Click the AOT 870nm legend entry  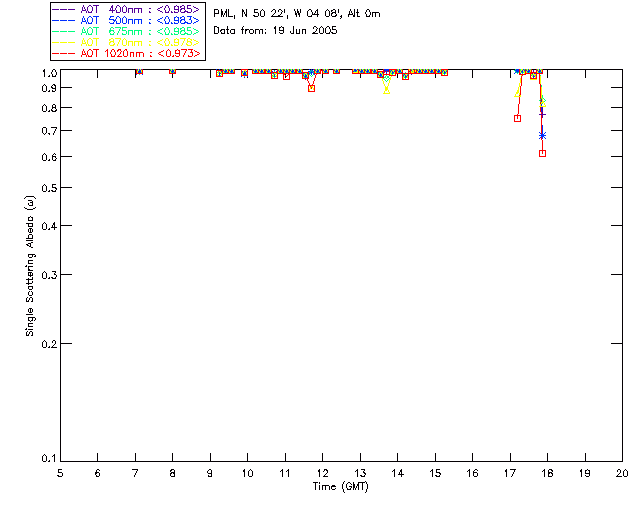[x=126, y=42]
